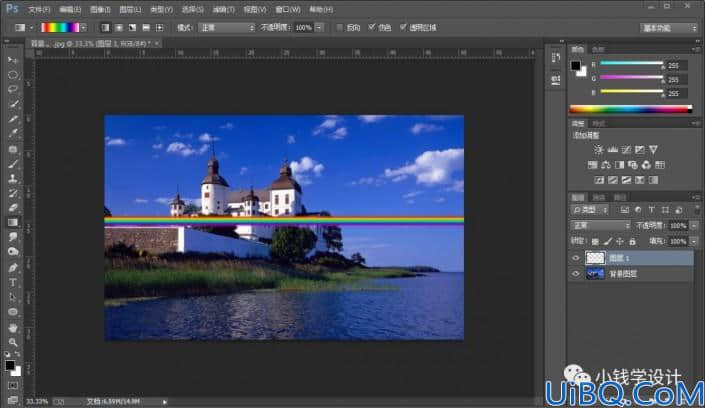Open the layer filter 类型 dropdown
705x408 pixels.
[x=590, y=210]
